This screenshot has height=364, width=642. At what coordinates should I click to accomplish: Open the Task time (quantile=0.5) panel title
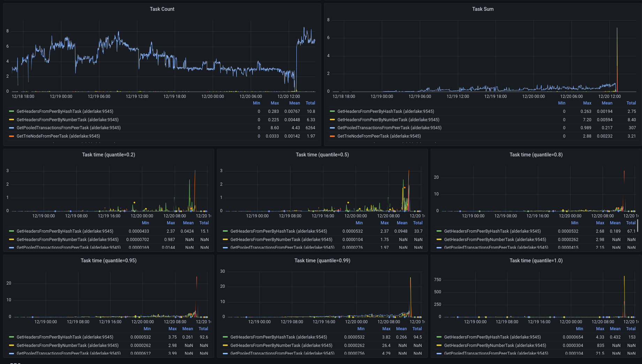[322, 155]
